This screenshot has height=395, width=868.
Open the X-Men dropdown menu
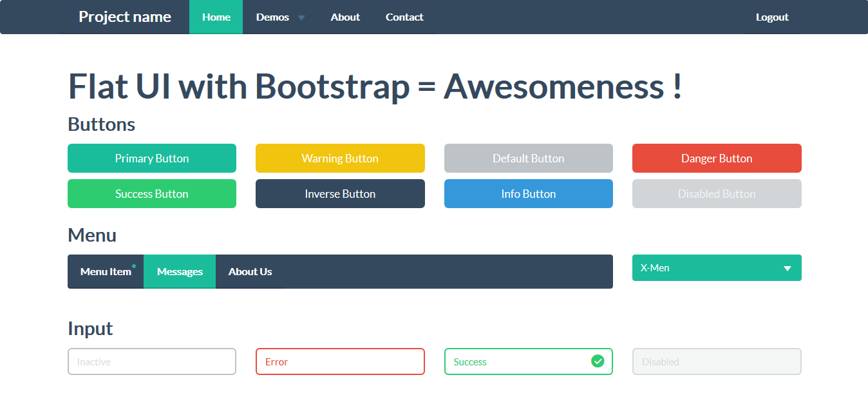[717, 268]
